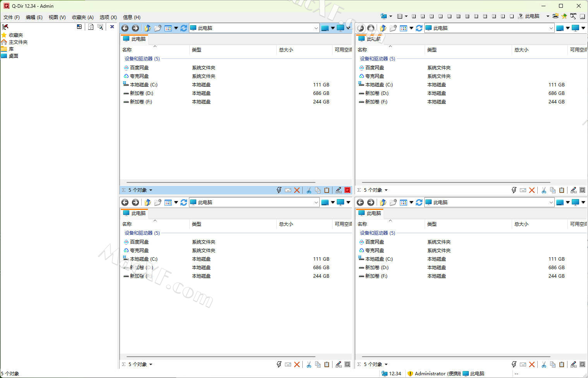Expand the "5 个对象" dropdown in the bottom-left status bar
588x378 pixels.
coord(151,364)
